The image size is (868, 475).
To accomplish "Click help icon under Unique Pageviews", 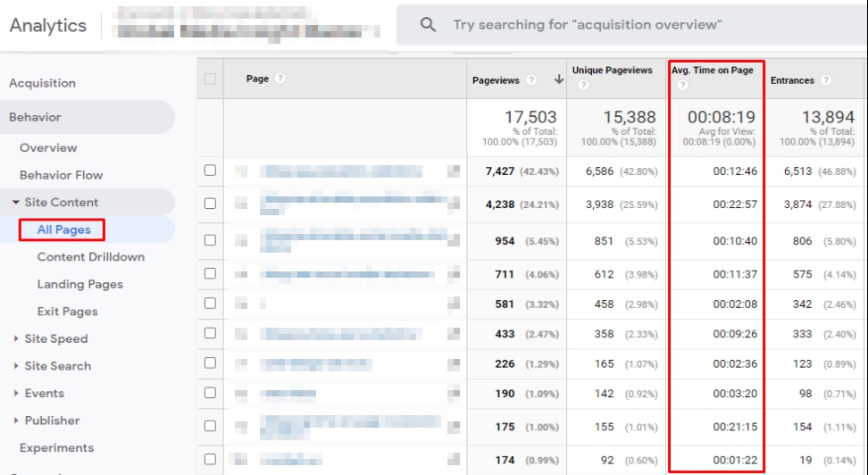I will tap(583, 86).
